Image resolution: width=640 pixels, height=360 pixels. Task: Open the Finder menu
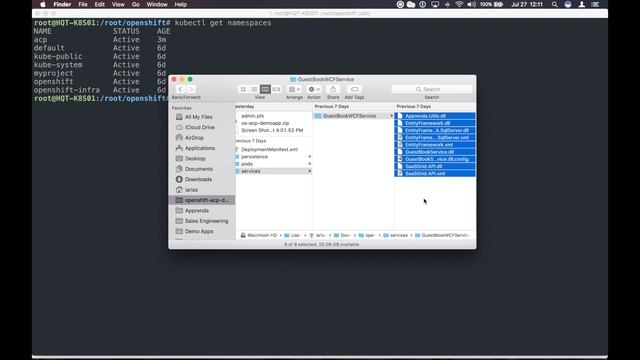pyautogui.click(x=62, y=4)
